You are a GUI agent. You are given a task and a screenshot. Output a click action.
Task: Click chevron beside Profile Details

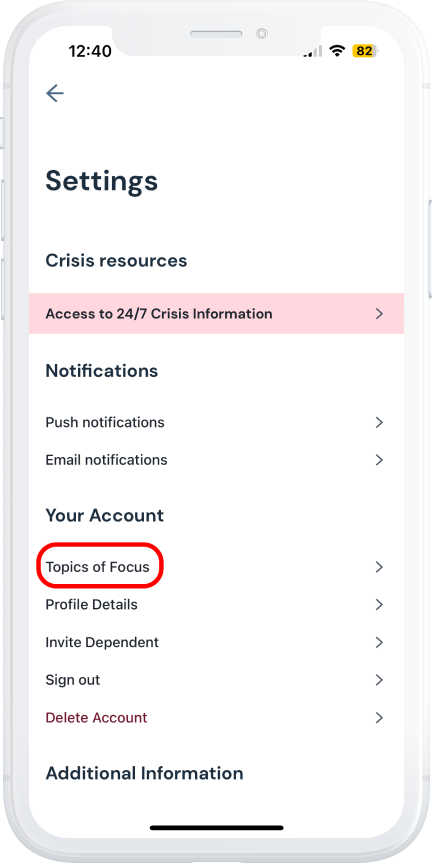point(379,604)
